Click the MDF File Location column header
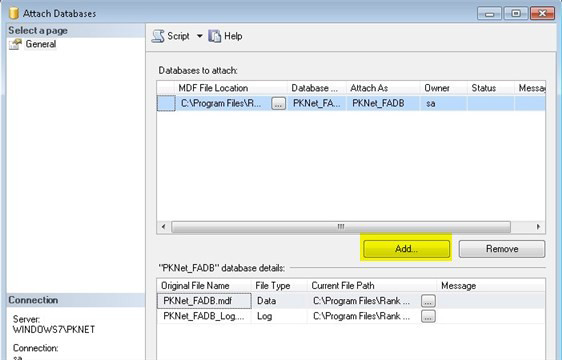Screen dimensions: 562x360 (x=231, y=88)
